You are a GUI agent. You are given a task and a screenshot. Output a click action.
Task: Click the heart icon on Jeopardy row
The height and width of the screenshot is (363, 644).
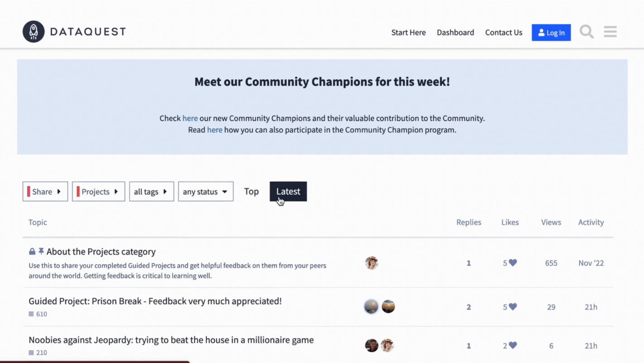tap(513, 345)
